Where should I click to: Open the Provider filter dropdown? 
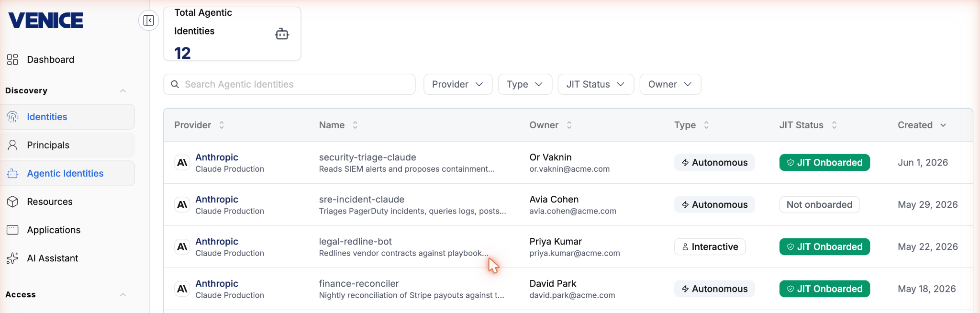[458, 84]
